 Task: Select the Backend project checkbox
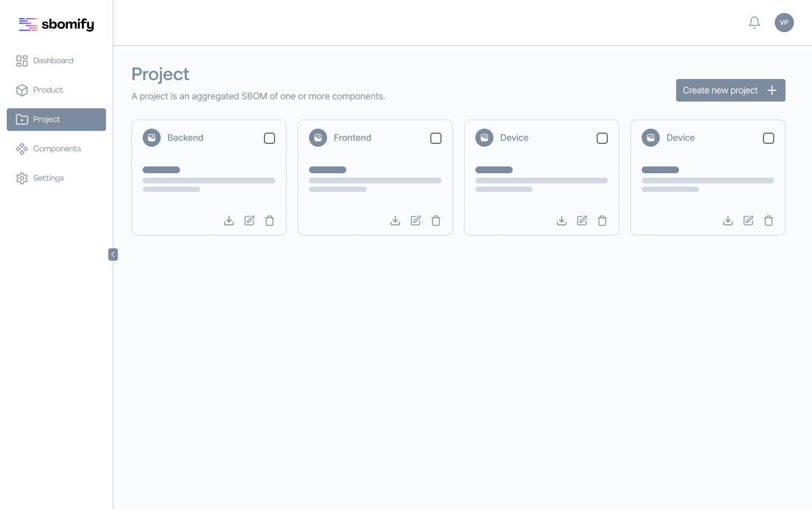pos(270,138)
